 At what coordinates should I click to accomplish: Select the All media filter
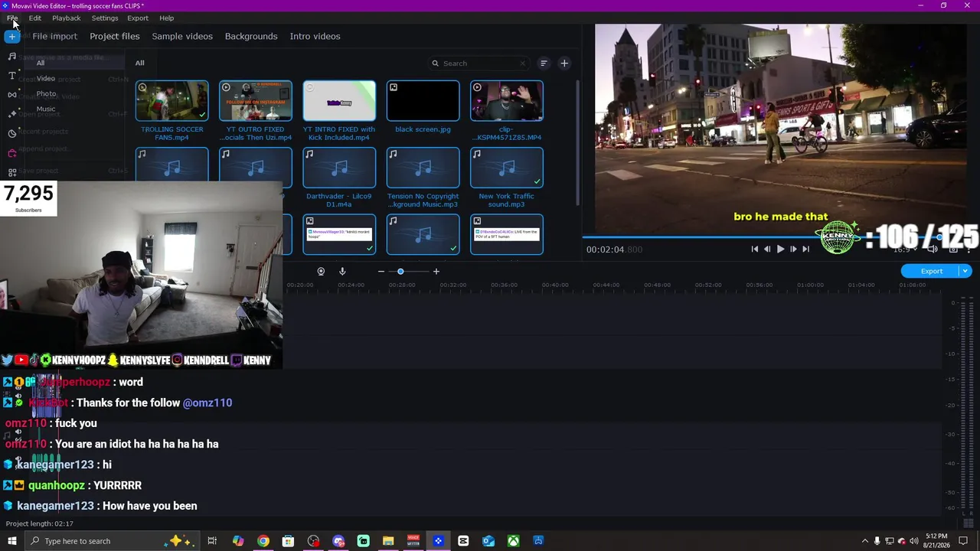(41, 63)
